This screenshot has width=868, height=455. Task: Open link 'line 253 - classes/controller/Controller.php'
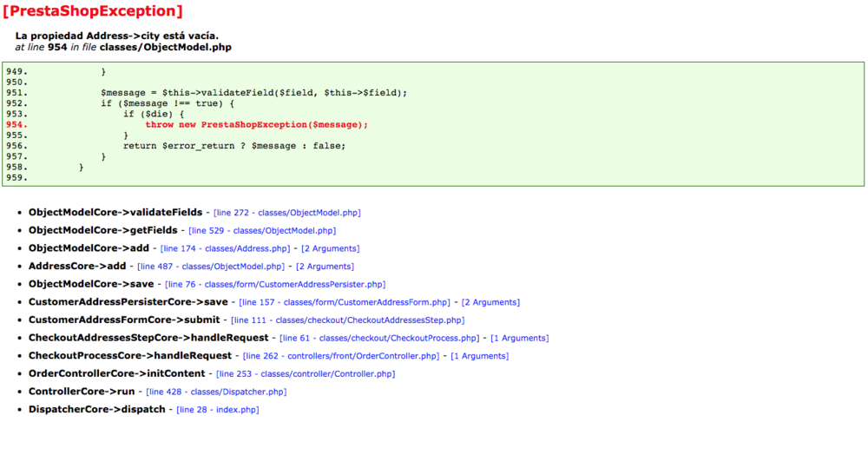(306, 373)
